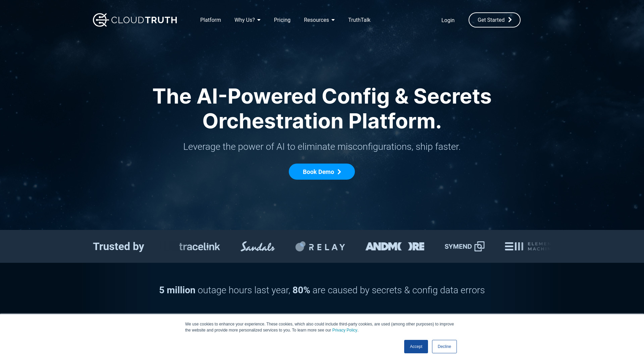Toggle the Resources navigation expander
The width and height of the screenshot is (644, 362).
(333, 20)
